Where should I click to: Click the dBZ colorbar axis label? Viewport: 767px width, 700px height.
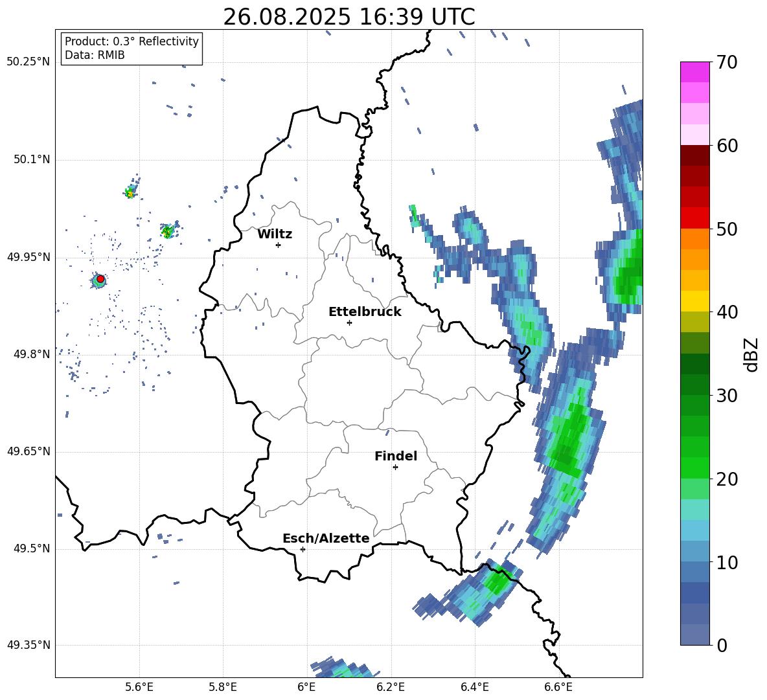(x=751, y=354)
